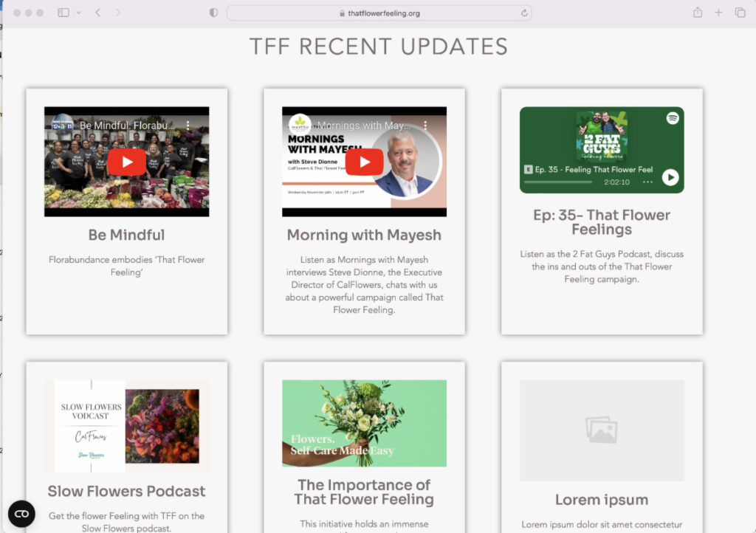Show tab overview icon

pyautogui.click(x=740, y=13)
